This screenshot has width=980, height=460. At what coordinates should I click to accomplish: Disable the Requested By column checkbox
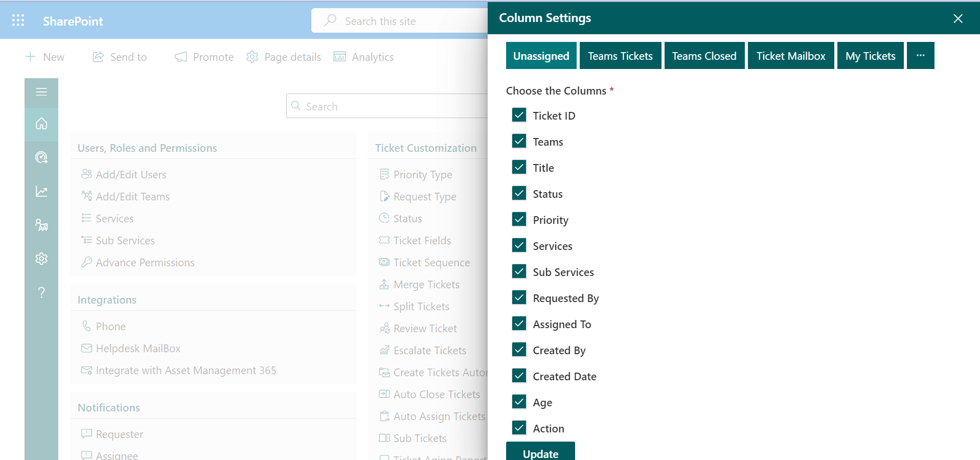click(519, 297)
